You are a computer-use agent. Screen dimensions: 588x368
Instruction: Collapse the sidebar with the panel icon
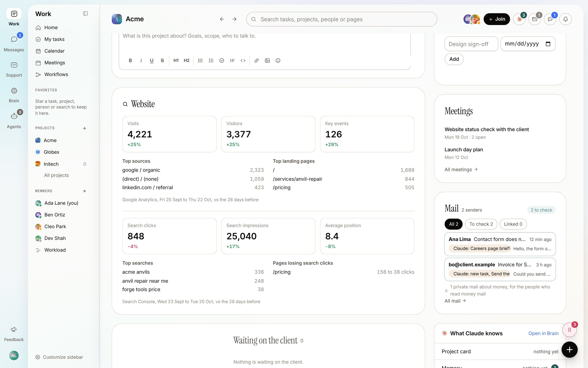tap(85, 14)
